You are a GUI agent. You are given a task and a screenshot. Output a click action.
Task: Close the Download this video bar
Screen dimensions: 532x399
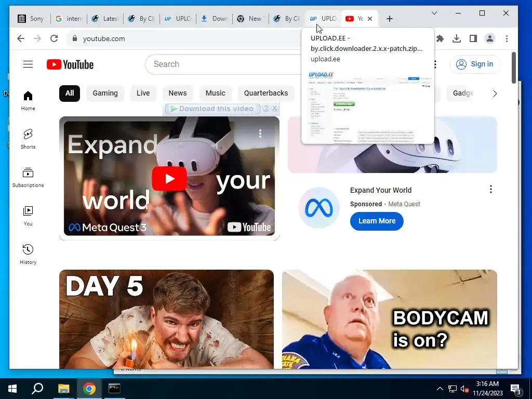pos(275,108)
